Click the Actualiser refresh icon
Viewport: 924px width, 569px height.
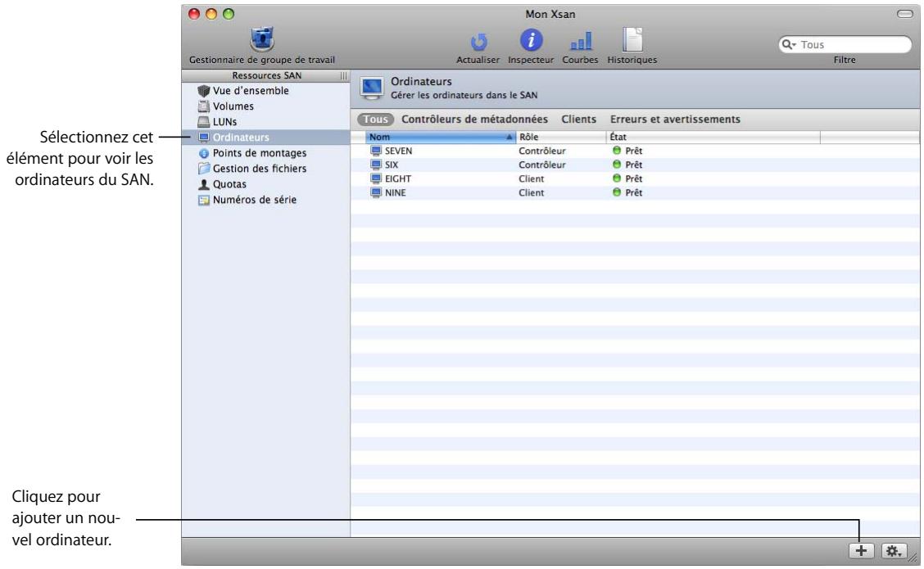[x=478, y=42]
